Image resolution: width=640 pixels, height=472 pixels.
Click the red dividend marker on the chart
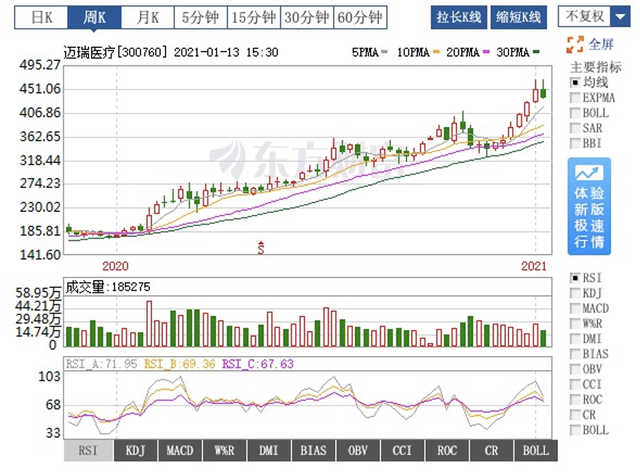coord(261,246)
